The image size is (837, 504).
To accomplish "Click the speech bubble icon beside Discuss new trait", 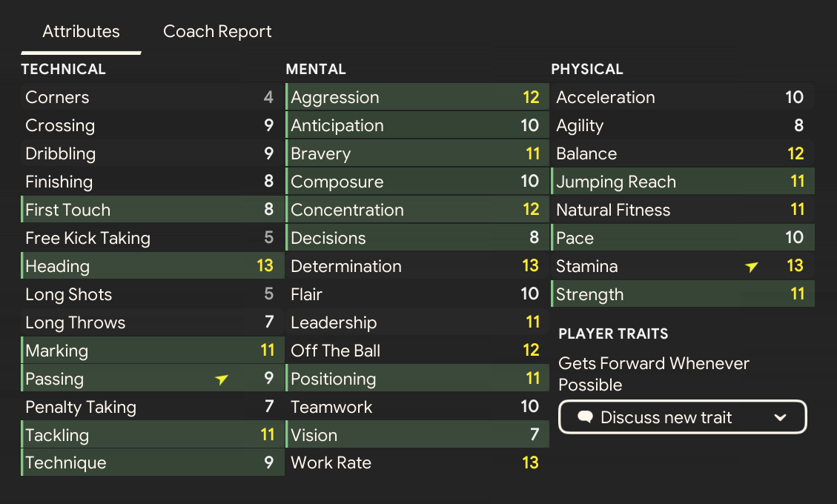I will (585, 417).
